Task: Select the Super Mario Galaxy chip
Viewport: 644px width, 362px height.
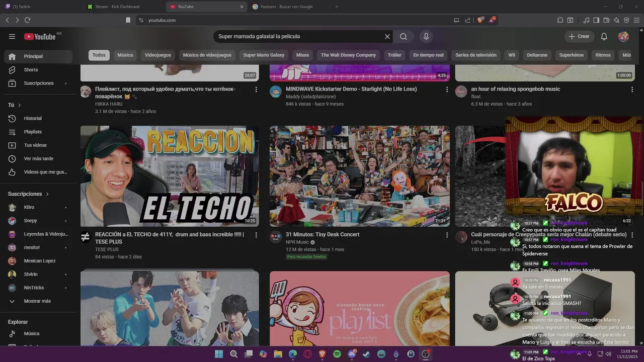Action: tap(264, 55)
